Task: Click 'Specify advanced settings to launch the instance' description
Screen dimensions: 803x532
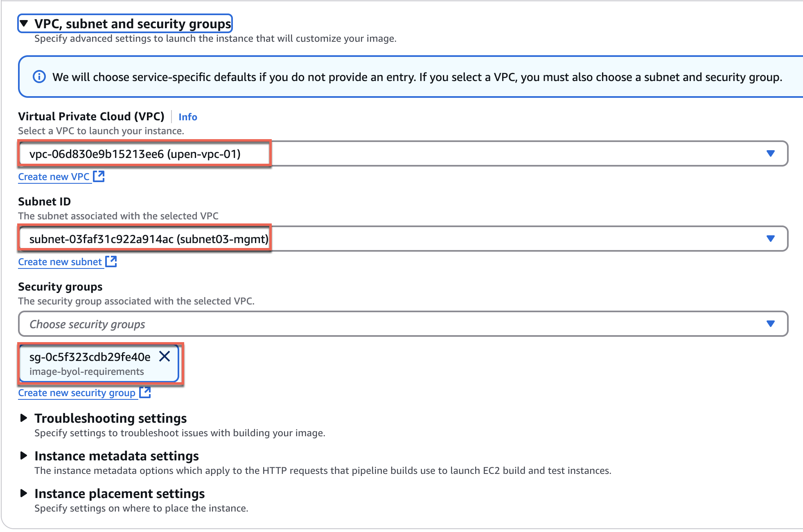Action: pyautogui.click(x=215, y=38)
